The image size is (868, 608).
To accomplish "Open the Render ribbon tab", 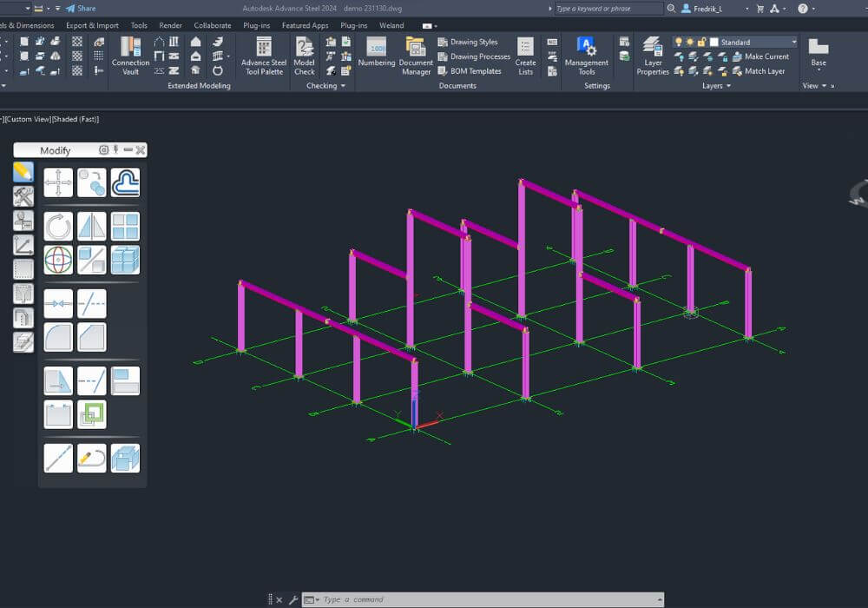I will tap(170, 25).
